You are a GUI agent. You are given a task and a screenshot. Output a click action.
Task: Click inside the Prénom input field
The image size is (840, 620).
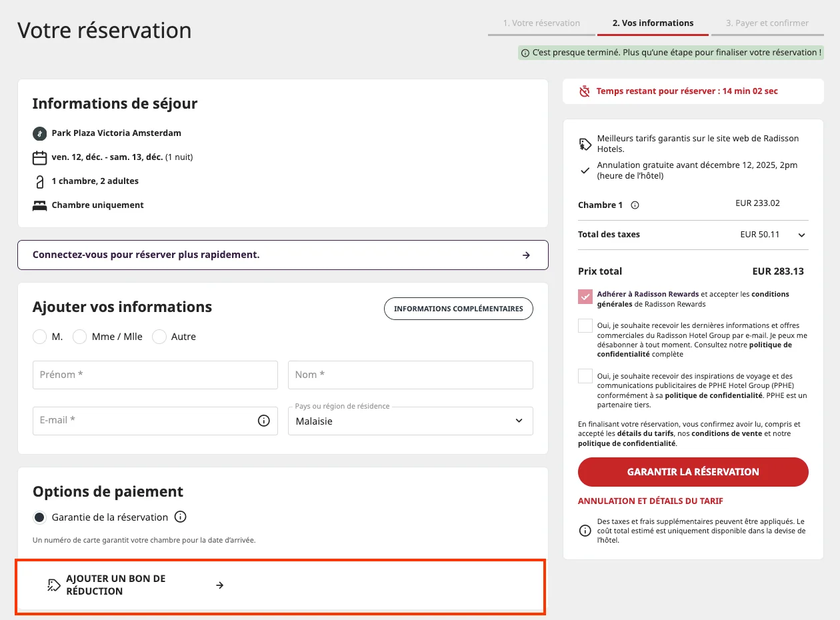(155, 375)
